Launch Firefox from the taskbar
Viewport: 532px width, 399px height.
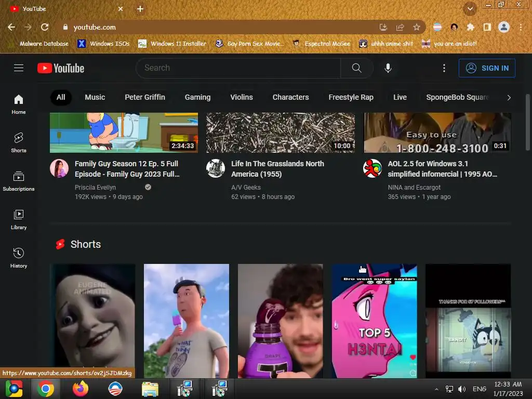[81, 389]
